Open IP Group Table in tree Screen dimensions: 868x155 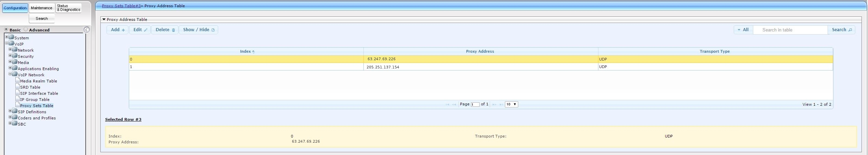[x=35, y=100]
